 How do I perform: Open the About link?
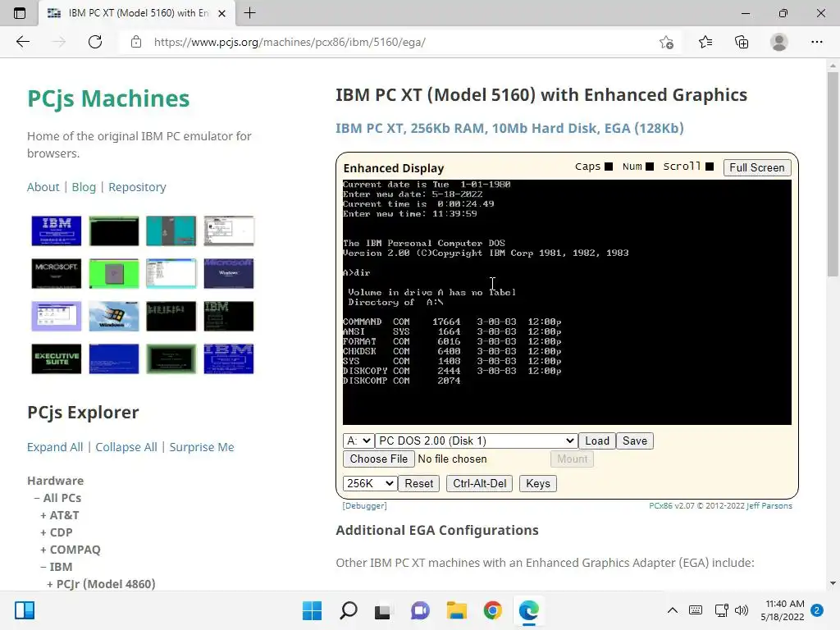coord(43,187)
